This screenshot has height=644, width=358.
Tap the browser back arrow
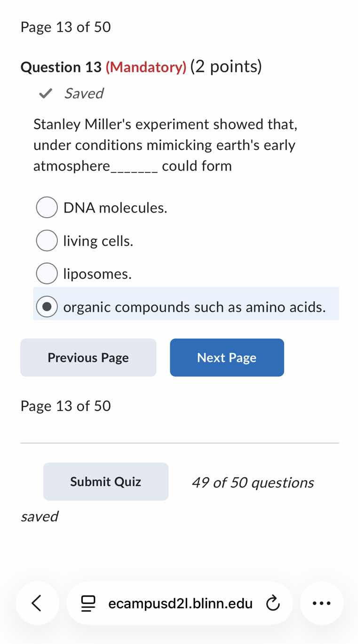pos(37,603)
